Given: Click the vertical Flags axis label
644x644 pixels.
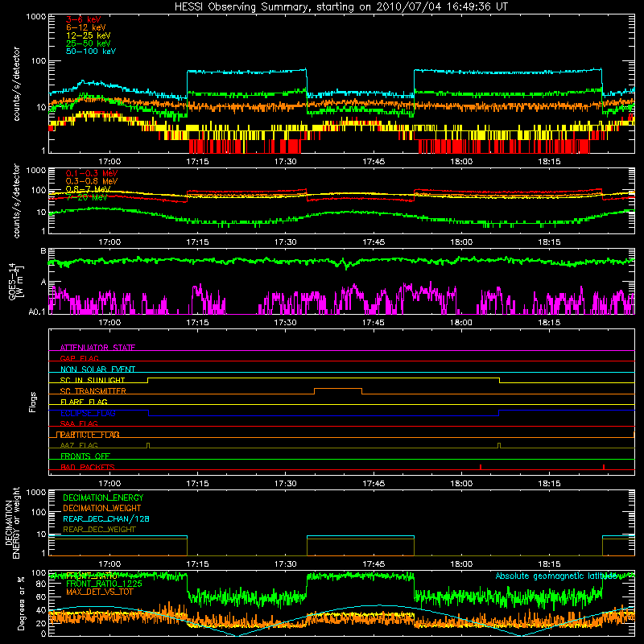Looking at the screenshot, I should (33, 402).
